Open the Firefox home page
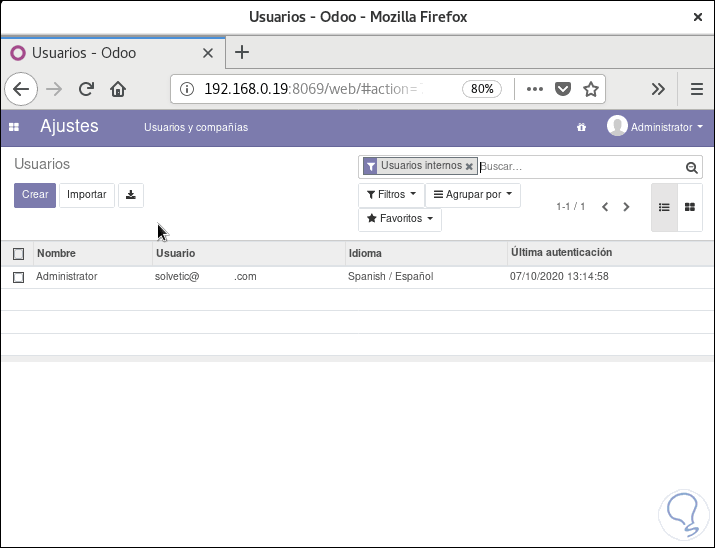Image resolution: width=715 pixels, height=548 pixels. tap(118, 89)
